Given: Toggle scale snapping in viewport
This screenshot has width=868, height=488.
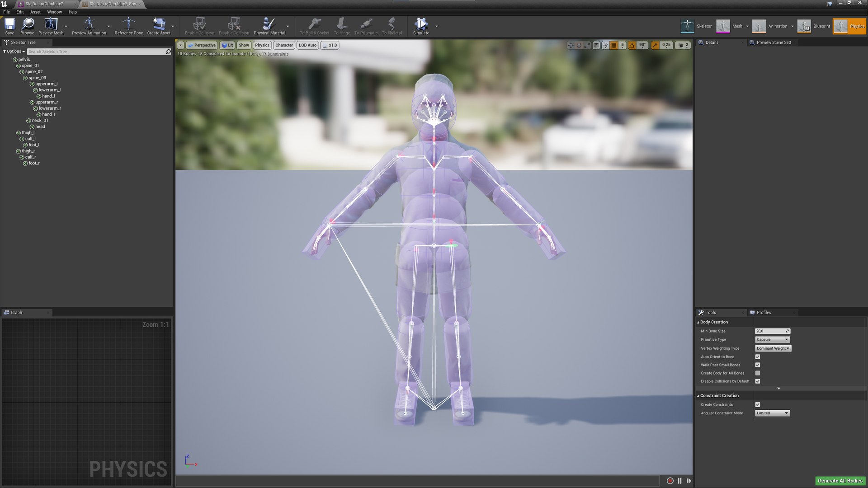Looking at the screenshot, I should (x=655, y=45).
